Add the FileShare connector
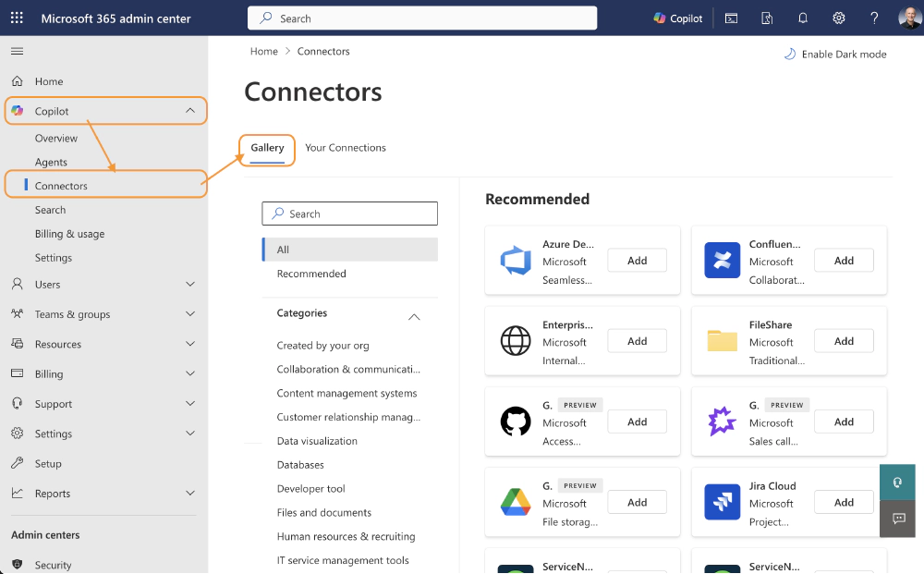This screenshot has width=924, height=574. pos(844,341)
